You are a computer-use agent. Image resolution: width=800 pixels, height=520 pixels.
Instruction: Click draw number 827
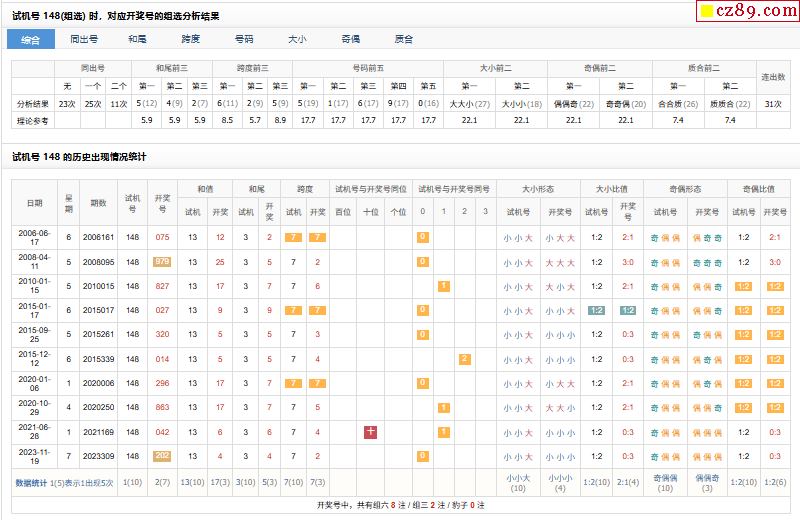(162, 286)
